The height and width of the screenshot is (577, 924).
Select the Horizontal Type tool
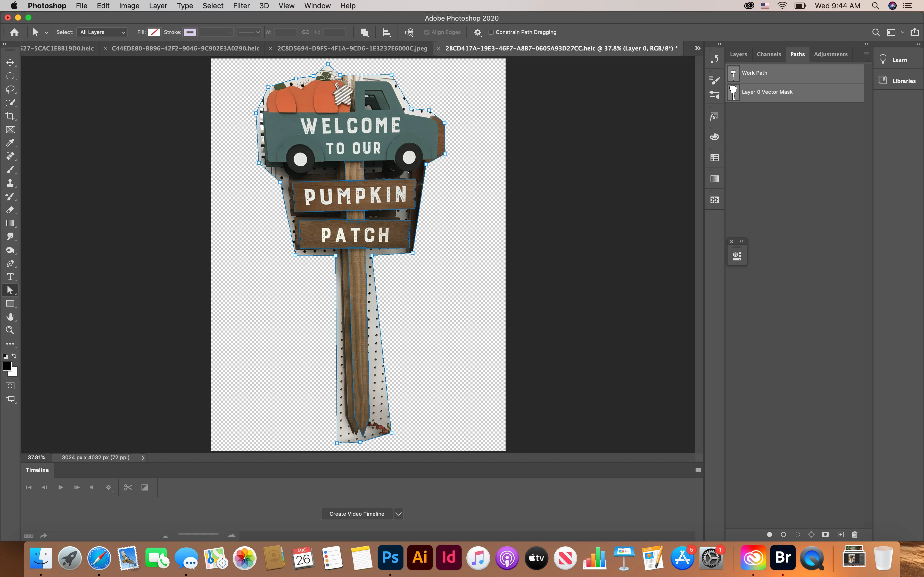click(x=10, y=277)
